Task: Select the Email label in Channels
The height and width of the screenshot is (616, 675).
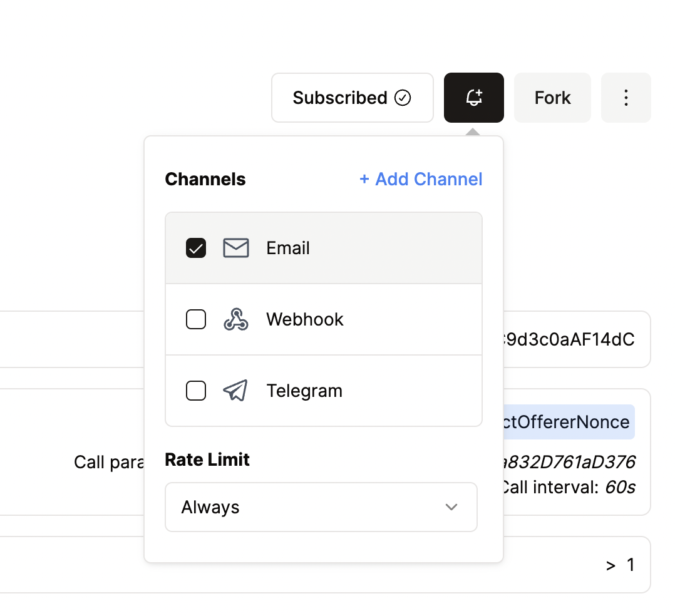Action: click(288, 249)
